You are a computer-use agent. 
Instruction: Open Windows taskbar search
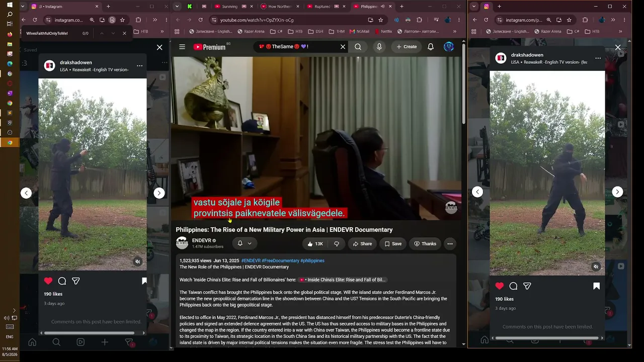pos(10,14)
